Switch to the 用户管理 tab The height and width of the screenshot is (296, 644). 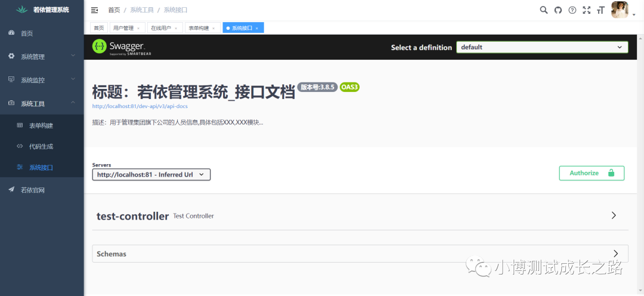coord(127,28)
